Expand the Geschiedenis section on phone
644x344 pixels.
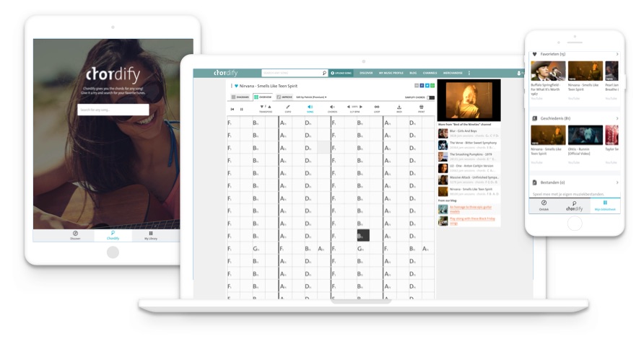pos(617,119)
